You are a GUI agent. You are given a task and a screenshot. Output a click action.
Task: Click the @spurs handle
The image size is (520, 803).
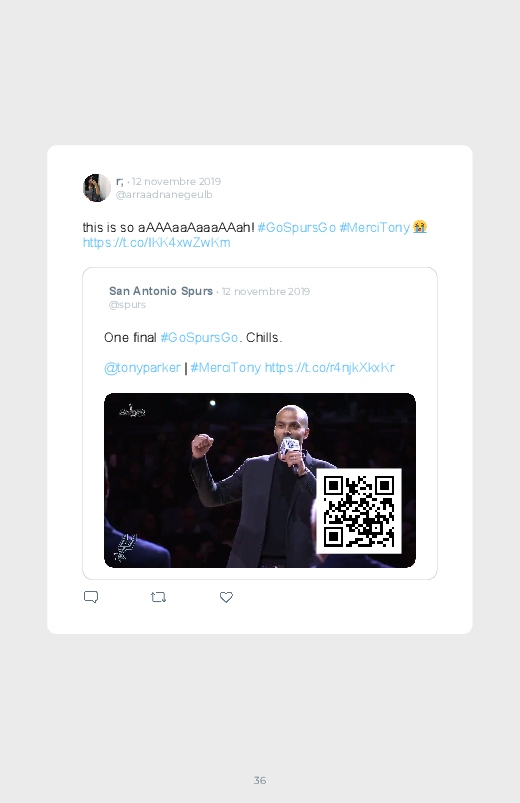coord(128,305)
